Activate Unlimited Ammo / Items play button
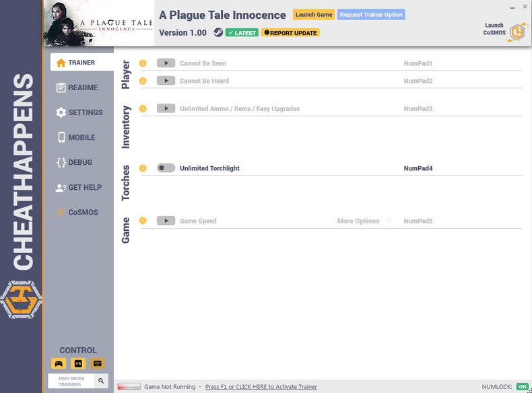532x393 pixels. point(166,108)
